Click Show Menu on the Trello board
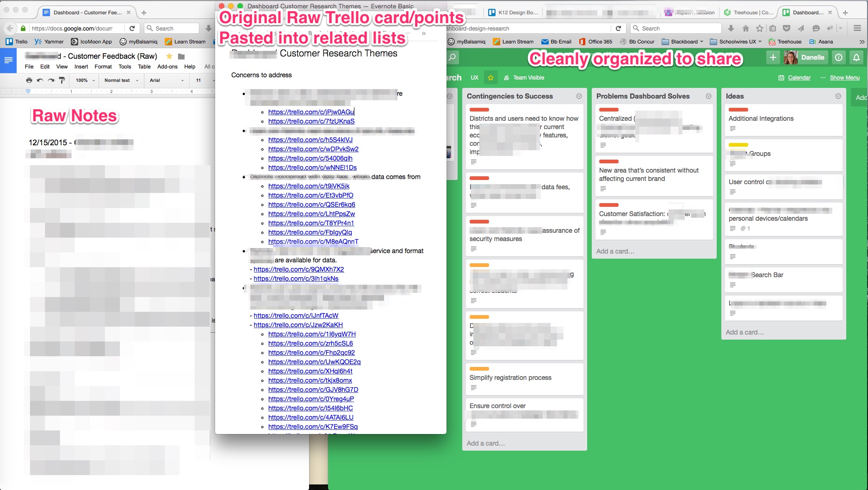This screenshot has width=868, height=490. click(840, 78)
